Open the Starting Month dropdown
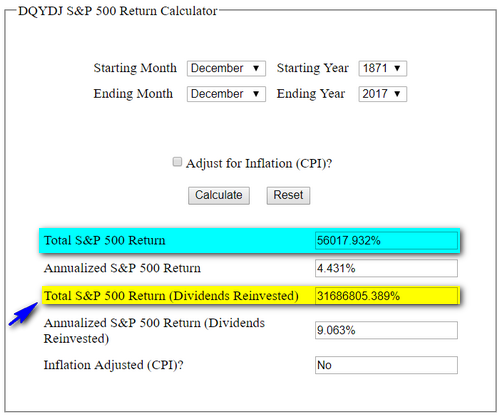Screen dimensions: 500x417 click(x=226, y=68)
